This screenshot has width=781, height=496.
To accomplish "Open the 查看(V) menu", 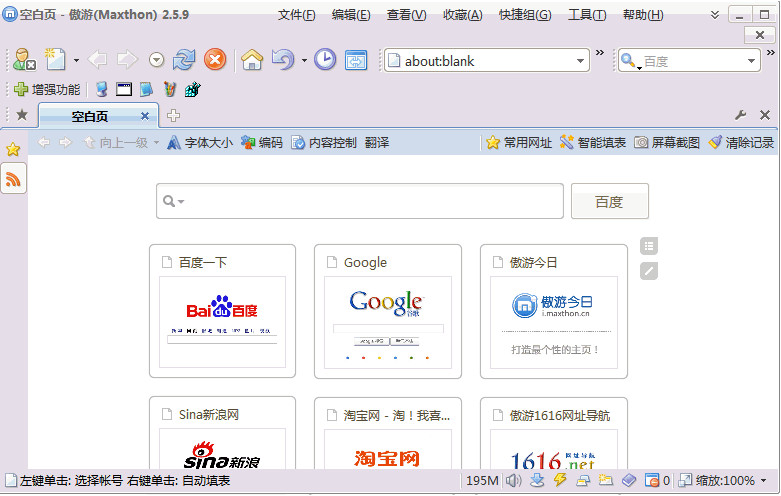I will (406, 15).
